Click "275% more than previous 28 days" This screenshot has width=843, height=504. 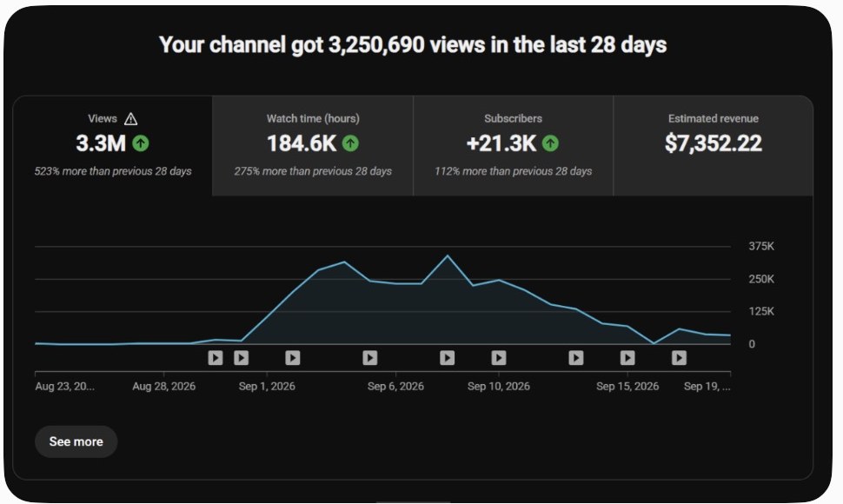coord(313,171)
